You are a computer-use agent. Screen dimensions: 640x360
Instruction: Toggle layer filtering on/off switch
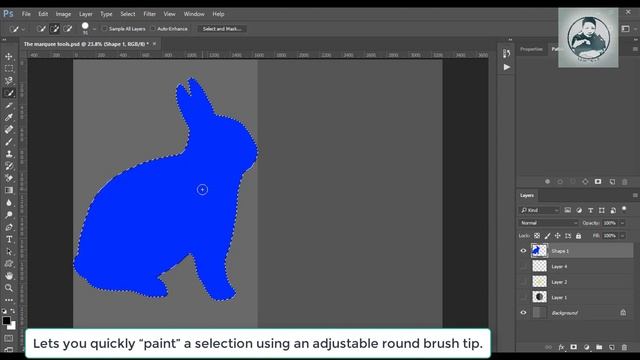click(x=624, y=209)
